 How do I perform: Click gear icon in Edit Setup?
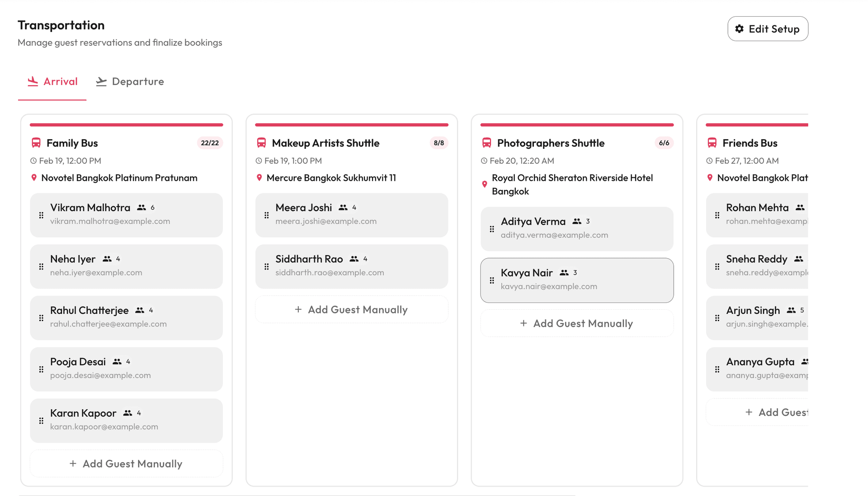pyautogui.click(x=739, y=29)
